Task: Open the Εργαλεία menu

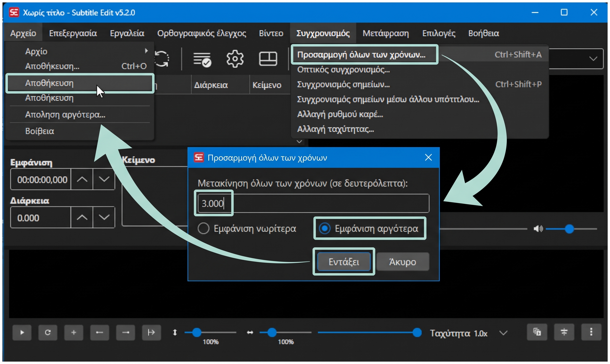Action: click(127, 33)
